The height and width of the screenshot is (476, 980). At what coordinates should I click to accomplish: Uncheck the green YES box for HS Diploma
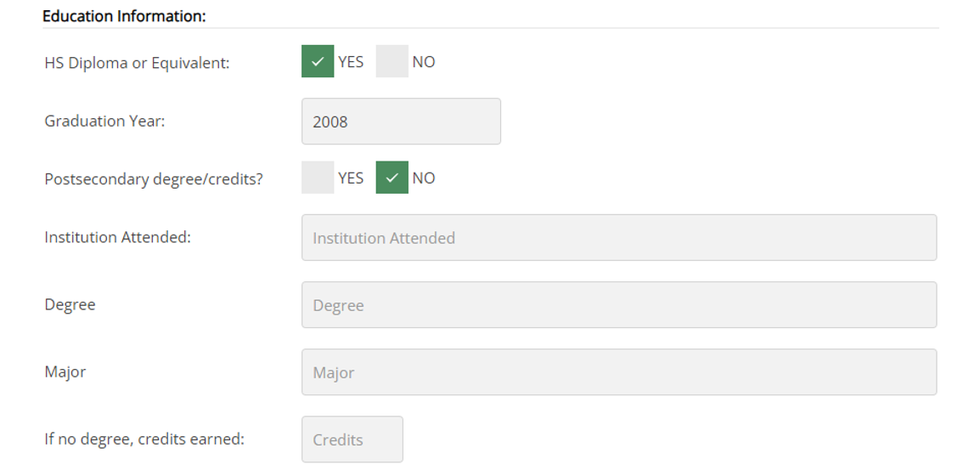click(x=318, y=61)
